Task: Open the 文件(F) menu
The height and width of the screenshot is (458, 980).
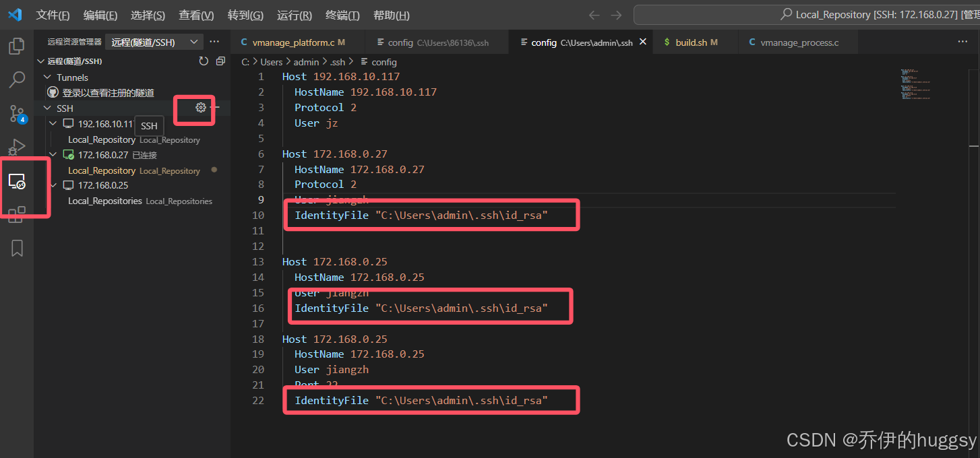Action: 53,15
